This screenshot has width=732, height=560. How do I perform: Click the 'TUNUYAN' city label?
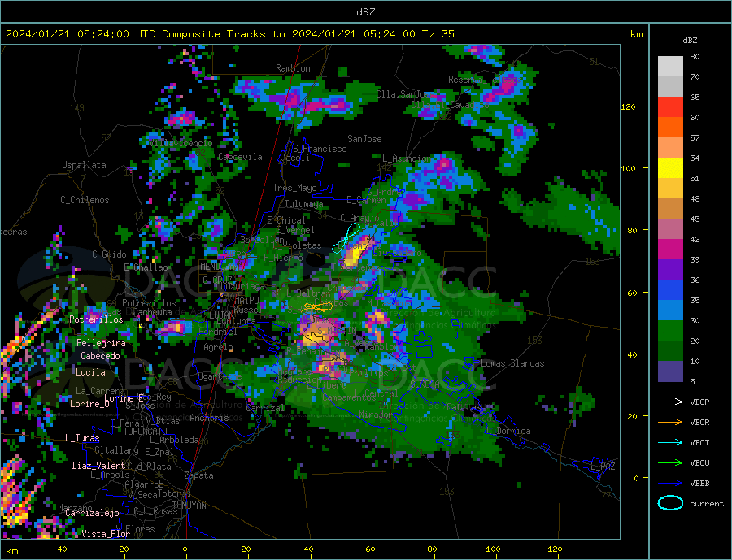point(189,506)
